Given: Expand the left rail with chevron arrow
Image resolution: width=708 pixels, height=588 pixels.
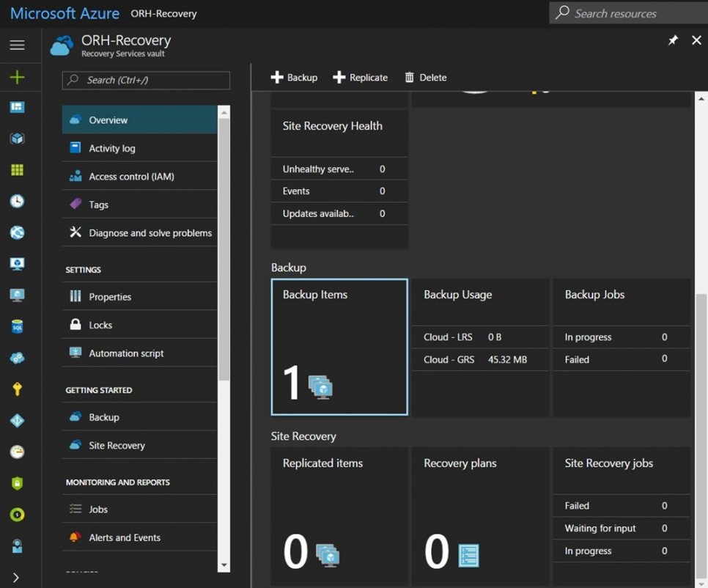Looking at the screenshot, I should (x=16, y=578).
